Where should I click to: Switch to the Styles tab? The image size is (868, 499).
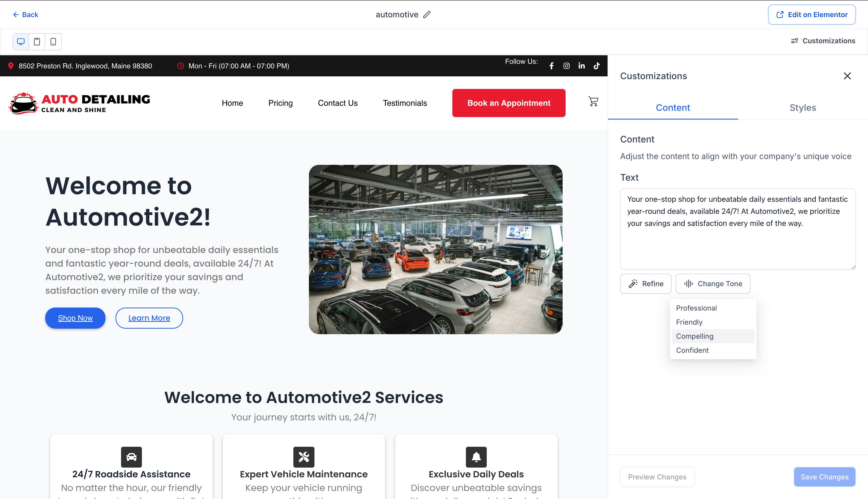point(803,108)
